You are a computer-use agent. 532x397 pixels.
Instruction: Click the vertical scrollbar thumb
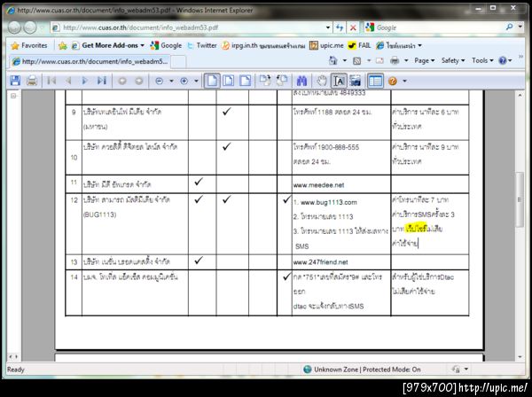coord(520,199)
